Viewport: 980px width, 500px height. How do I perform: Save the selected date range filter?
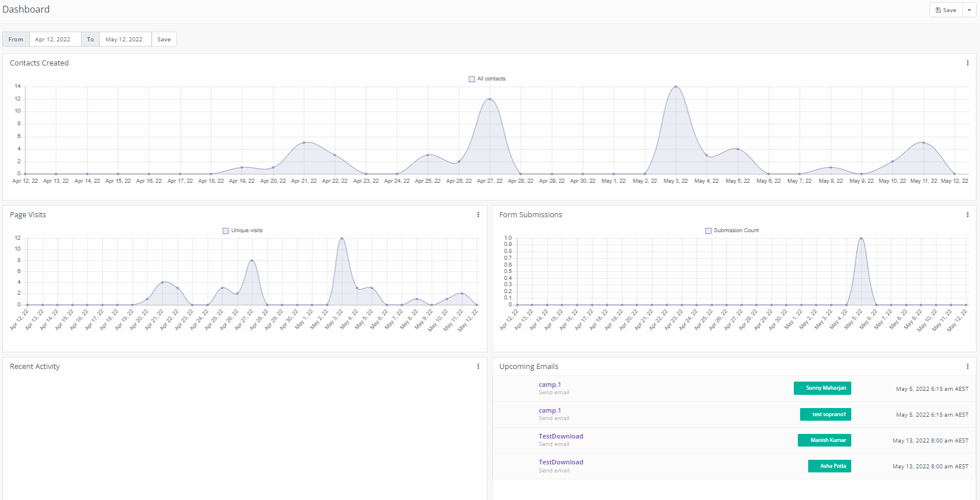pyautogui.click(x=164, y=40)
